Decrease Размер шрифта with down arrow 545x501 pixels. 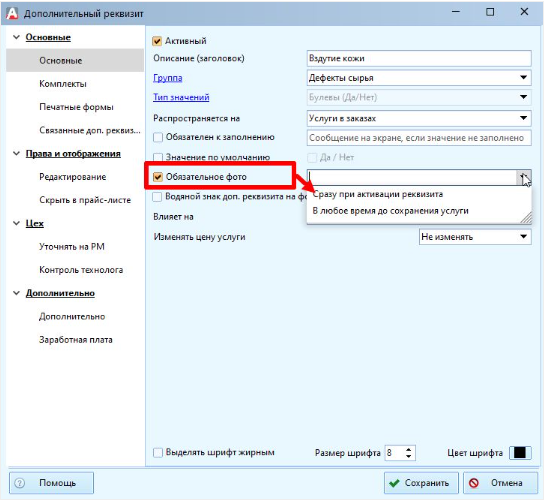point(409,456)
